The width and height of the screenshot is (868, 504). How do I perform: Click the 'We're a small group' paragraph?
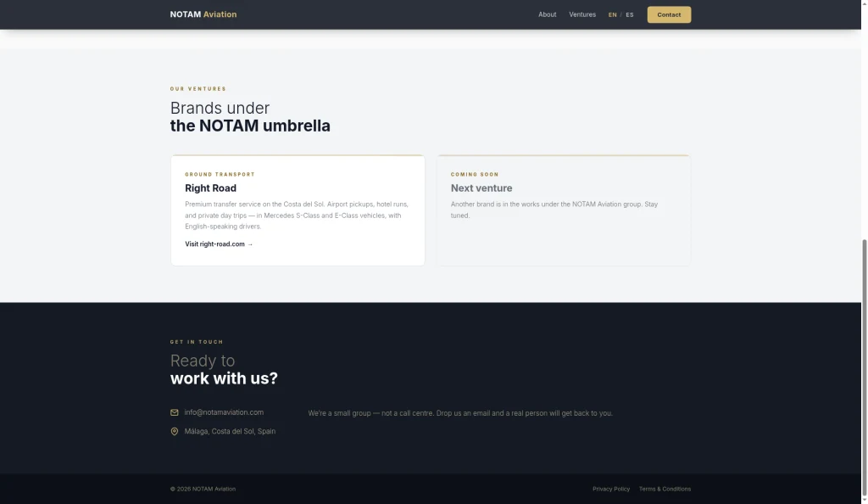(460, 413)
